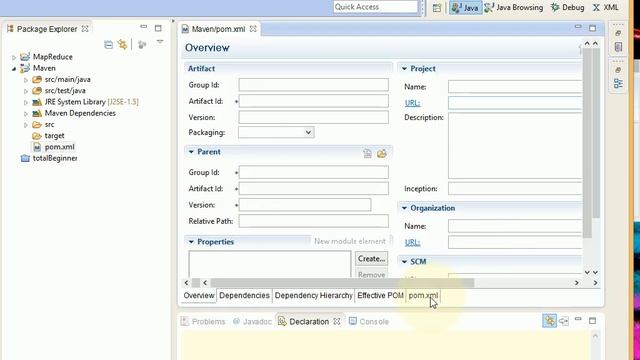Switch to the Debug perspective
Screen dimensions: 640x360
pos(567,8)
